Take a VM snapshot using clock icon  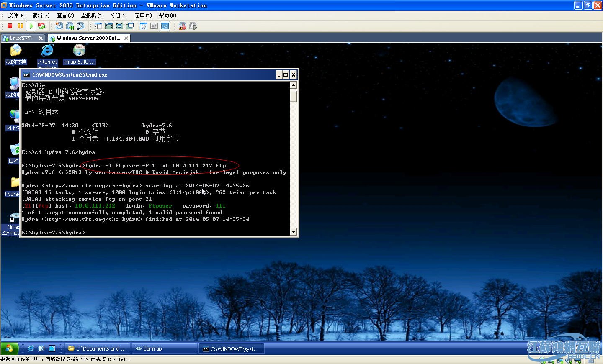point(59,26)
